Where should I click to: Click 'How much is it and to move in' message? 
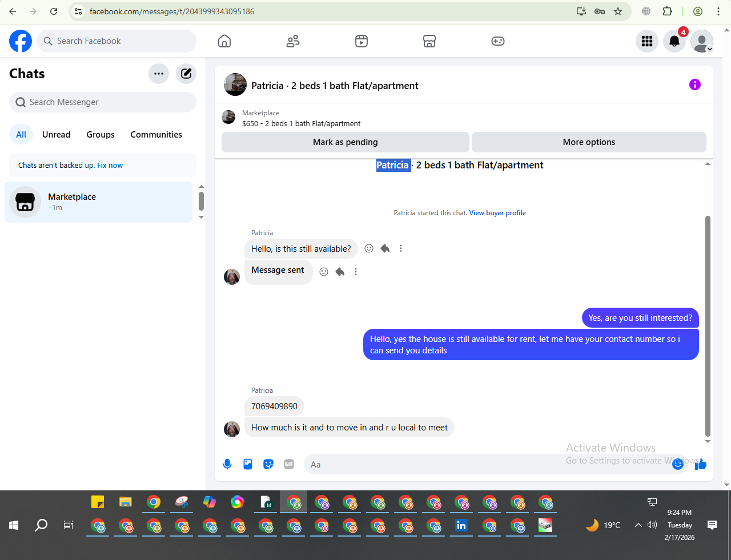tap(350, 428)
